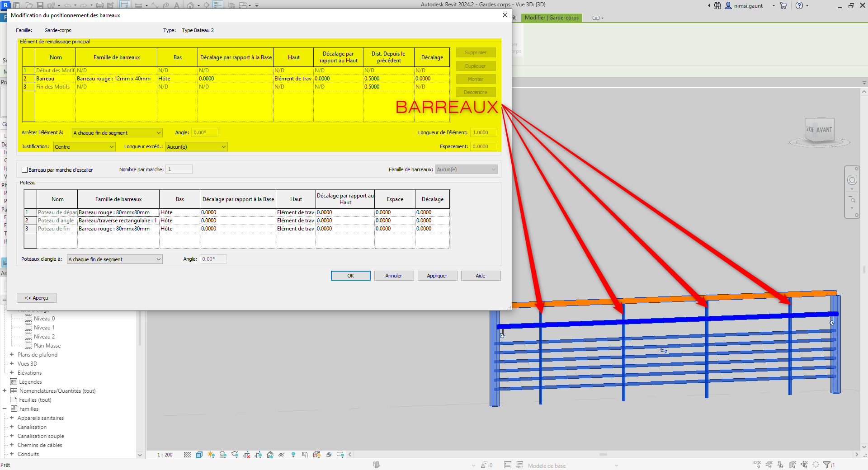This screenshot has width=868, height=470.
Task: Expand the Vues 3D tree node
Action: click(12, 364)
